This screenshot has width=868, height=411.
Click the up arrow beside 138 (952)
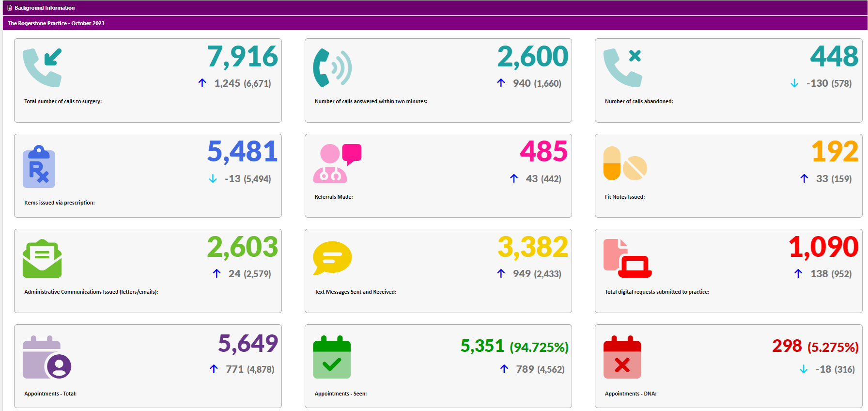(x=798, y=273)
